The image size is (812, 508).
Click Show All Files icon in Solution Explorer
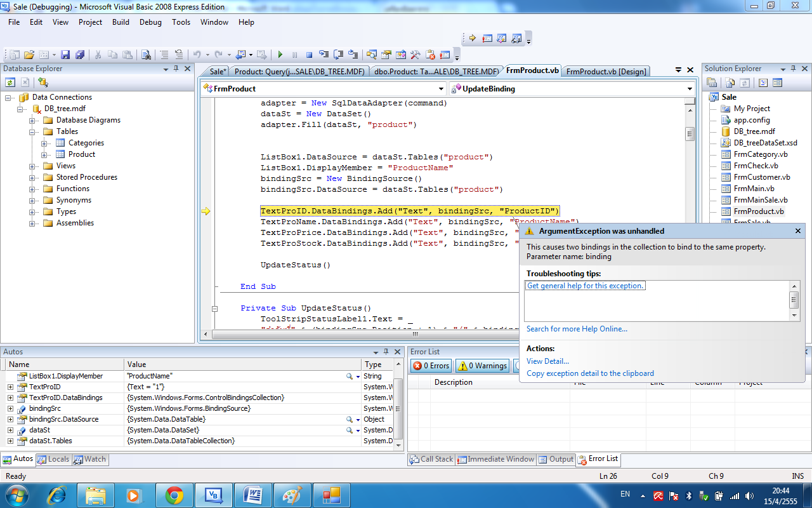(730, 83)
